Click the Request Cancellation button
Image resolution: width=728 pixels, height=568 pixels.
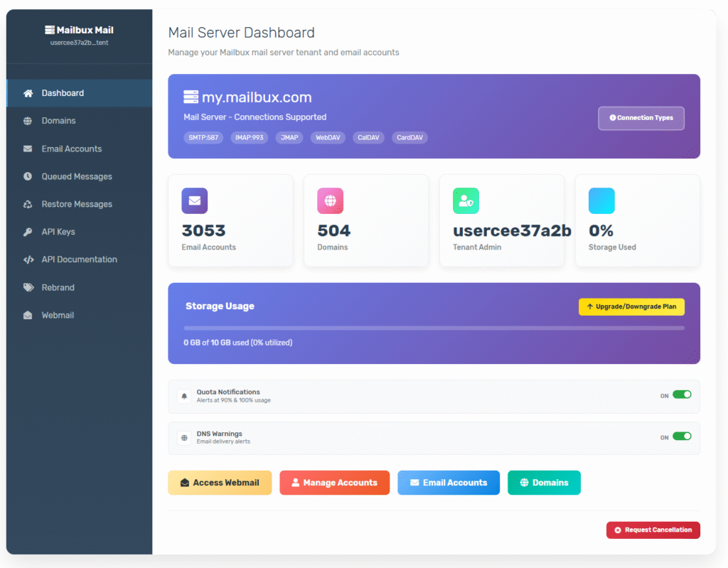click(653, 530)
